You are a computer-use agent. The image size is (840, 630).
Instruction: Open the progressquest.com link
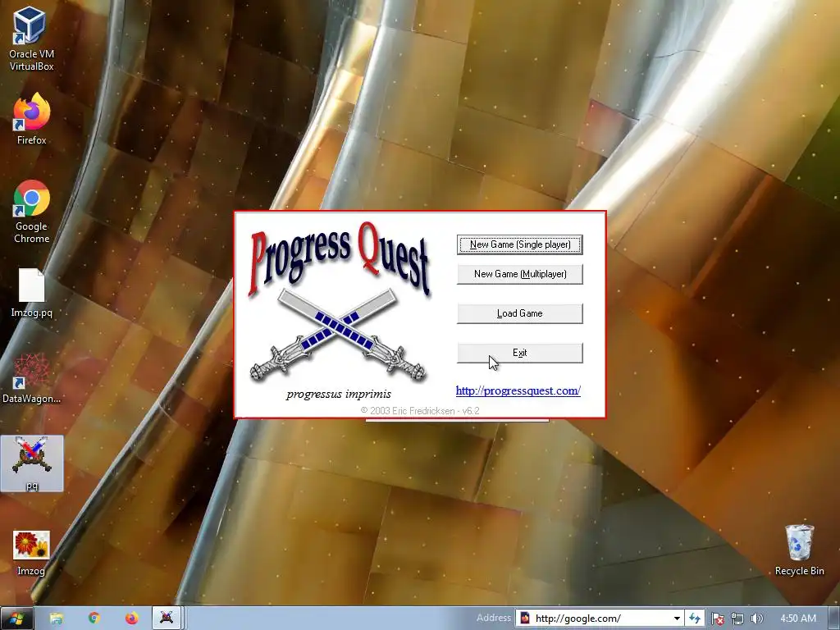click(518, 390)
